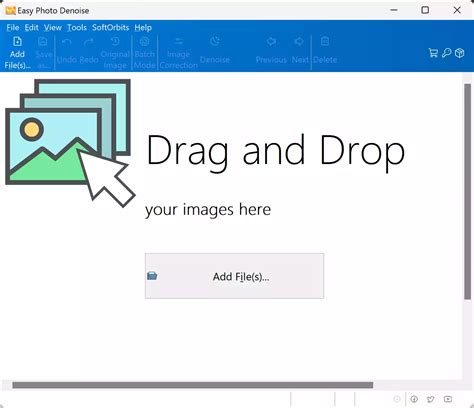Click the YouTube icon in status bar
The height and width of the screenshot is (408, 474).
tap(448, 399)
